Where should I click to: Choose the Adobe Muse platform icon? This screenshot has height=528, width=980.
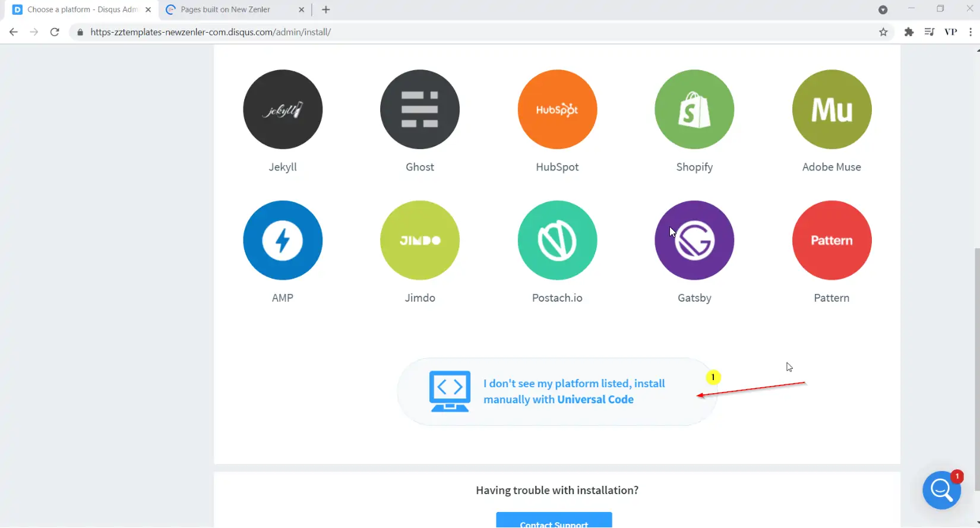pos(832,109)
